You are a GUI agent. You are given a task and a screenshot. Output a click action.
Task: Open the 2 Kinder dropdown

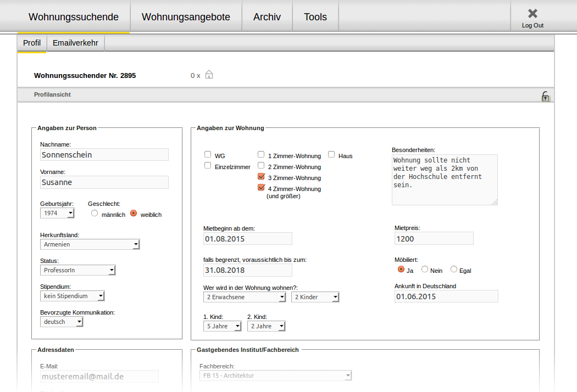click(315, 297)
